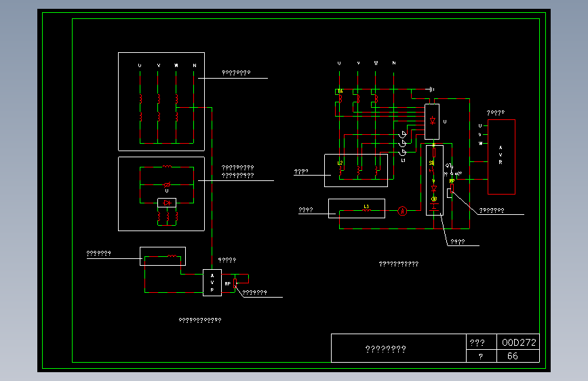The image size is (588, 381).
Task: Select the red AVR block on the right
Action: (x=501, y=157)
